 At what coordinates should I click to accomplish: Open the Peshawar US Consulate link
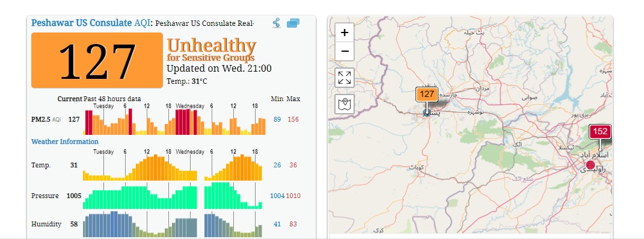(x=81, y=23)
